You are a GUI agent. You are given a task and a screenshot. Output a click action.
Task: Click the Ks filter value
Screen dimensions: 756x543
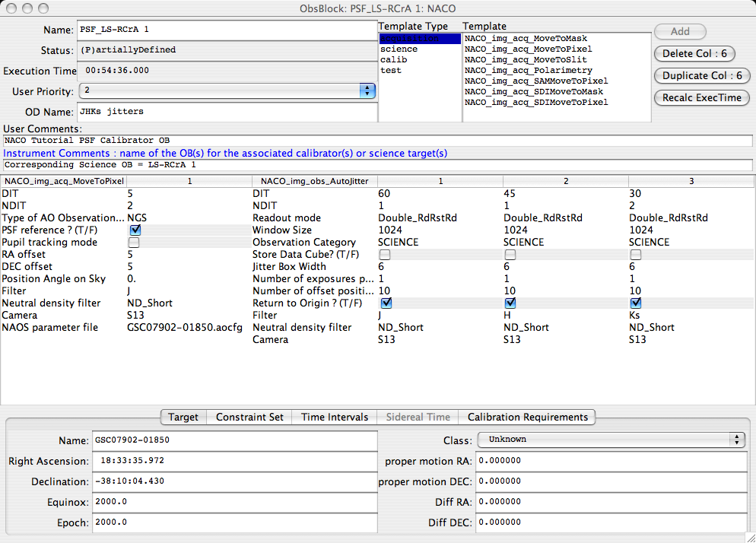tap(634, 315)
